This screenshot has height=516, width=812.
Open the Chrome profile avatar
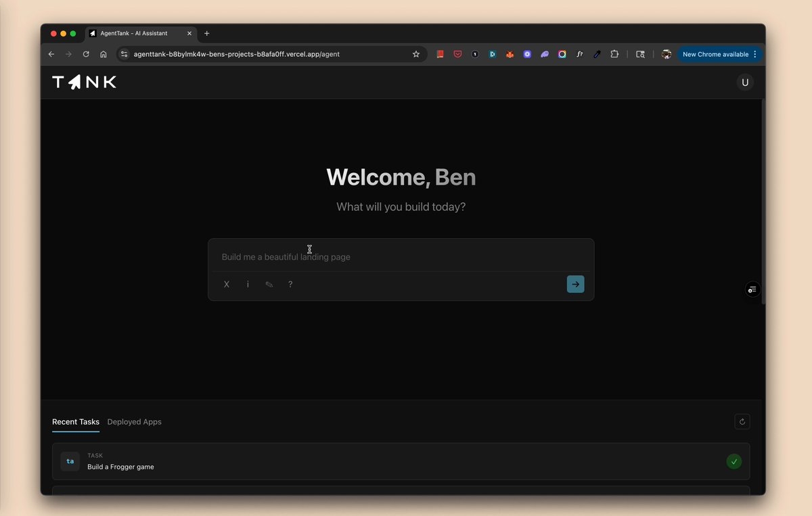tap(667, 54)
